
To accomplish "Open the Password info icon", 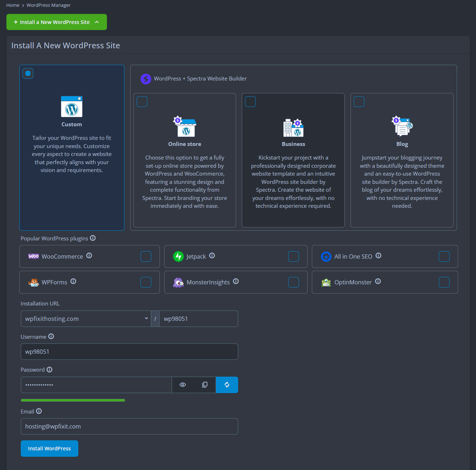I will (x=49, y=369).
